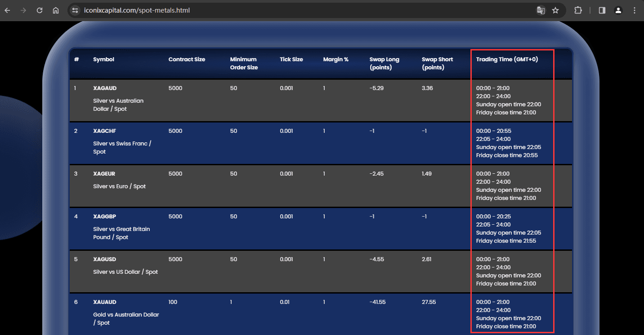644x335 pixels.
Task: Click the Tick Size column header
Action: [x=291, y=59]
